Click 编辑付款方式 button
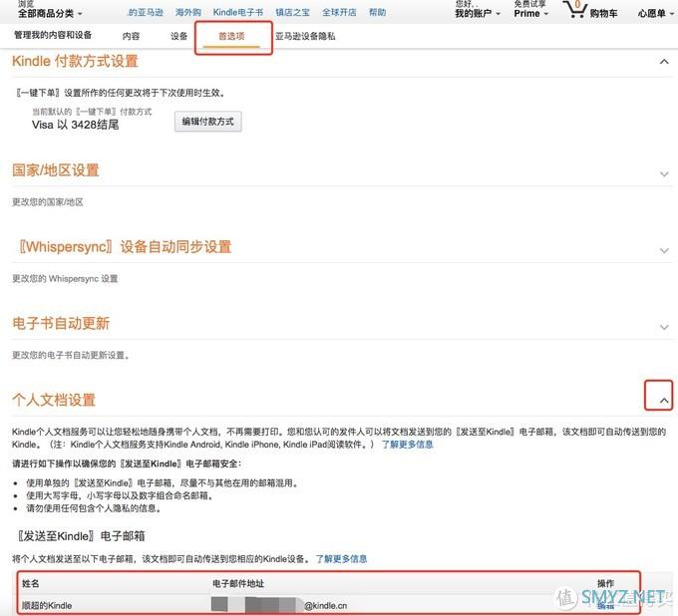This screenshot has width=678, height=616. point(208,122)
